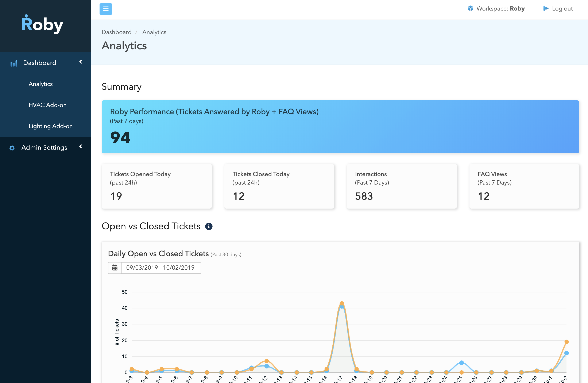Viewport: 588px width, 383px height.
Task: Click Dashboard breadcrumb link
Action: click(x=117, y=32)
